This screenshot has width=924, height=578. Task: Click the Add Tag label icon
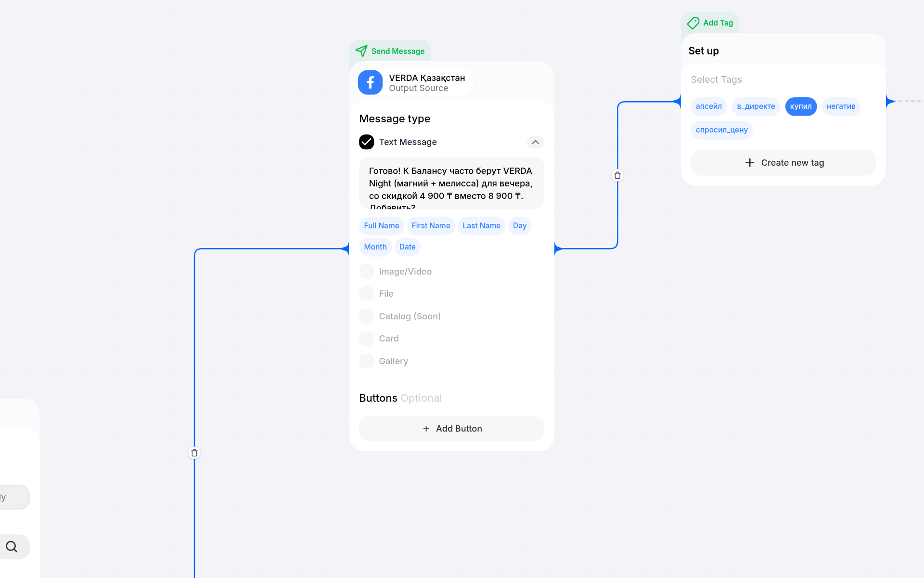693,23
